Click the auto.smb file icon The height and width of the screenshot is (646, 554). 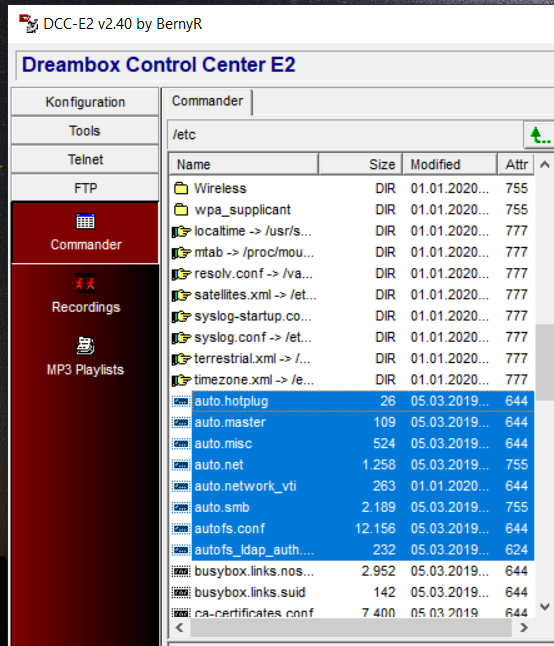point(181,508)
